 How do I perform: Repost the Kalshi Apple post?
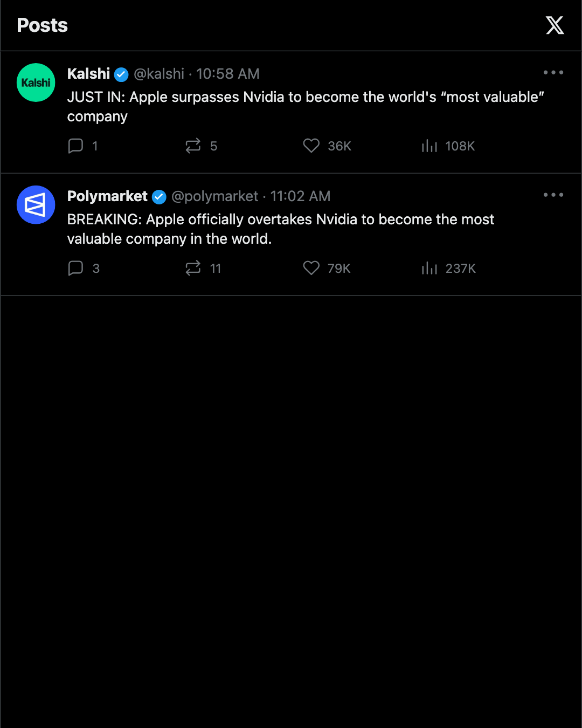pyautogui.click(x=201, y=146)
